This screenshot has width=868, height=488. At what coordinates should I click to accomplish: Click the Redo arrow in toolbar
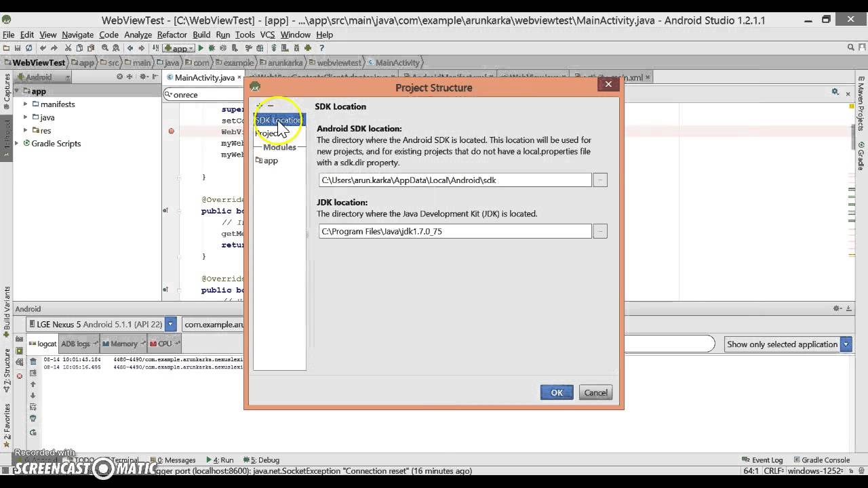tap(55, 48)
